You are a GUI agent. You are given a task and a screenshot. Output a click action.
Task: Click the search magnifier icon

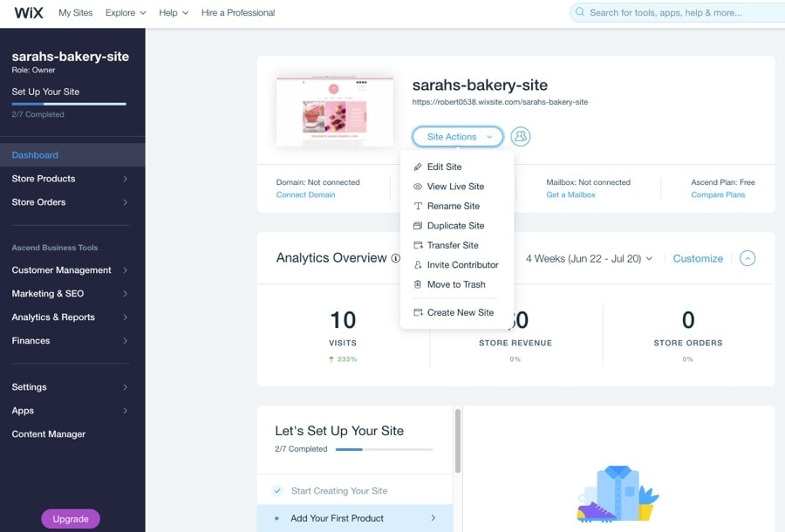point(580,12)
